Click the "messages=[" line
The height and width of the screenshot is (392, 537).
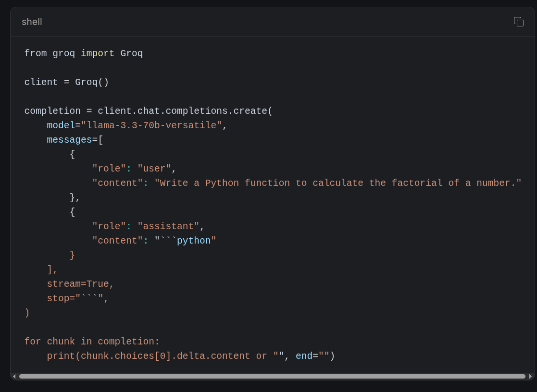point(75,140)
